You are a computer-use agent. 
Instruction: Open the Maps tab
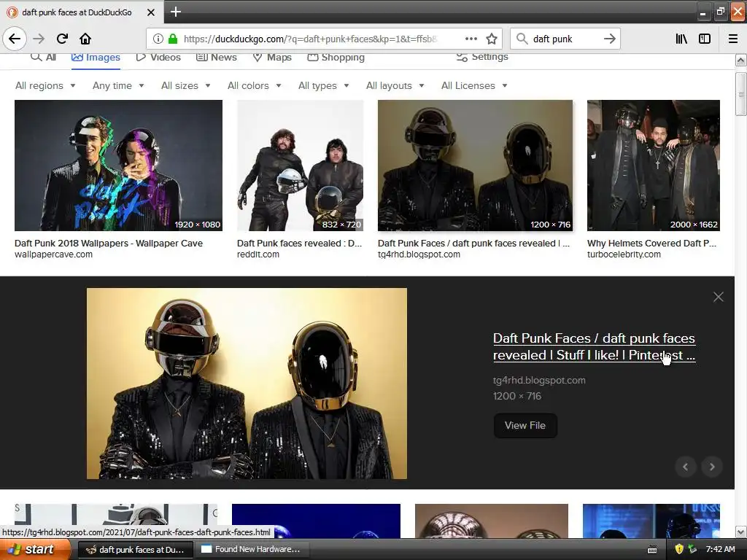coord(272,58)
